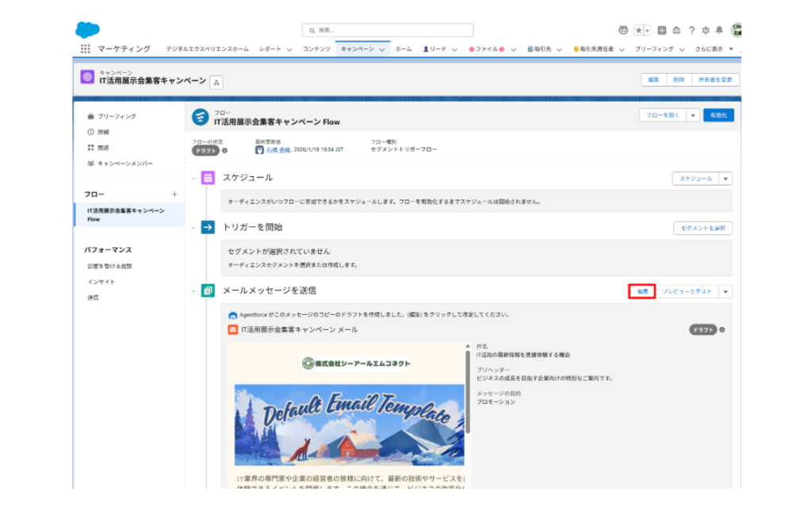Open the ファイル tab
Image resolution: width=812 pixels, height=511 pixels.
tap(486, 48)
